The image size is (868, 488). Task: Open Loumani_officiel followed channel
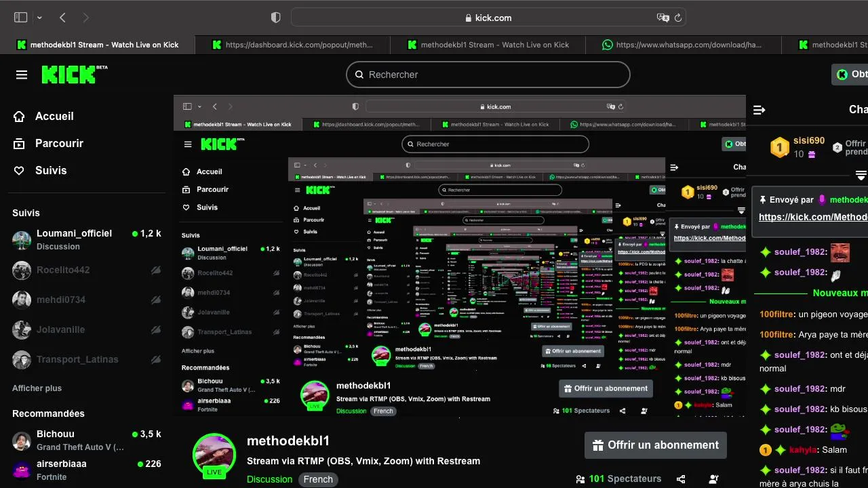87,240
